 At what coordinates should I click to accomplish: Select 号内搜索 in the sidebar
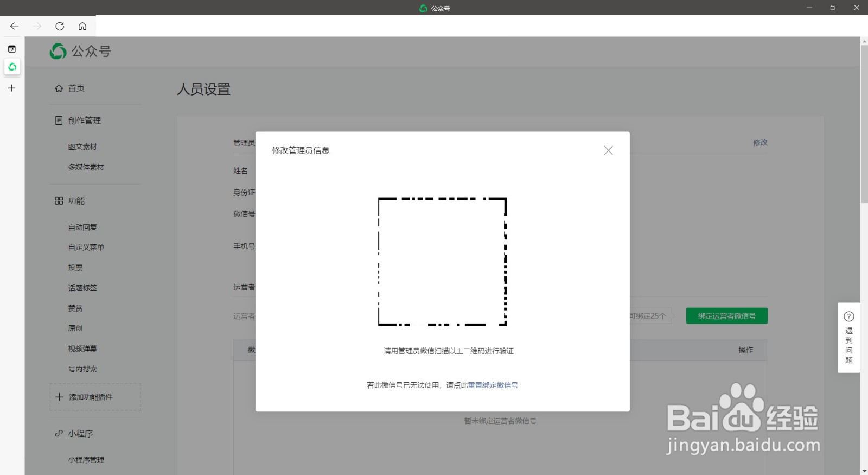click(x=82, y=369)
